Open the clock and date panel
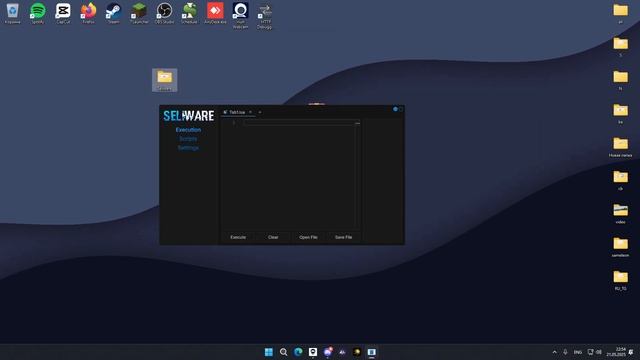The height and width of the screenshot is (360, 640). point(616,352)
